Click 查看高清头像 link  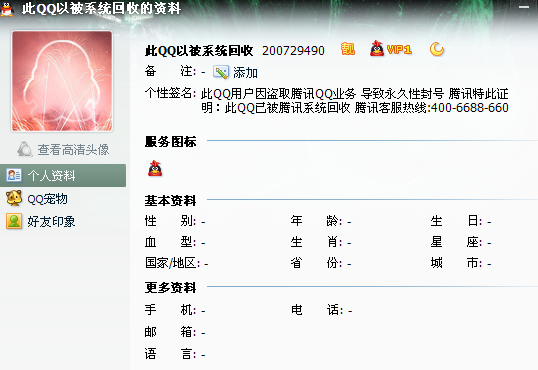tap(73, 150)
